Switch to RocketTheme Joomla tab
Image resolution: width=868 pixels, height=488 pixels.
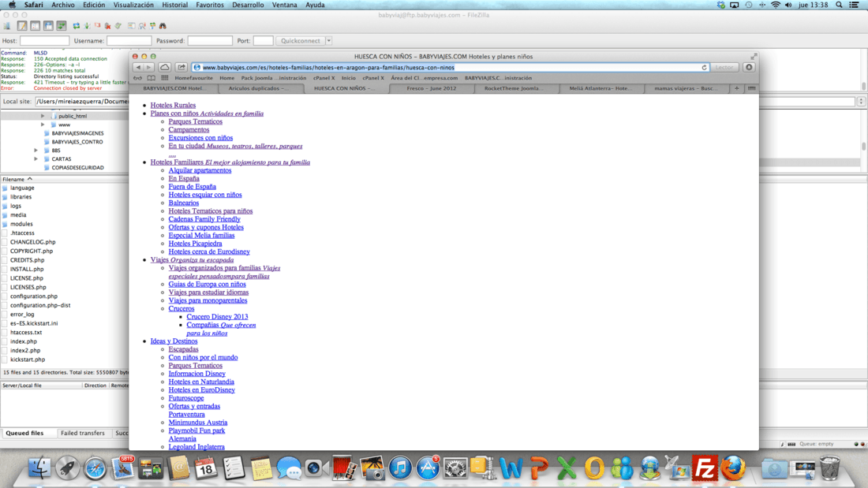pos(513,88)
